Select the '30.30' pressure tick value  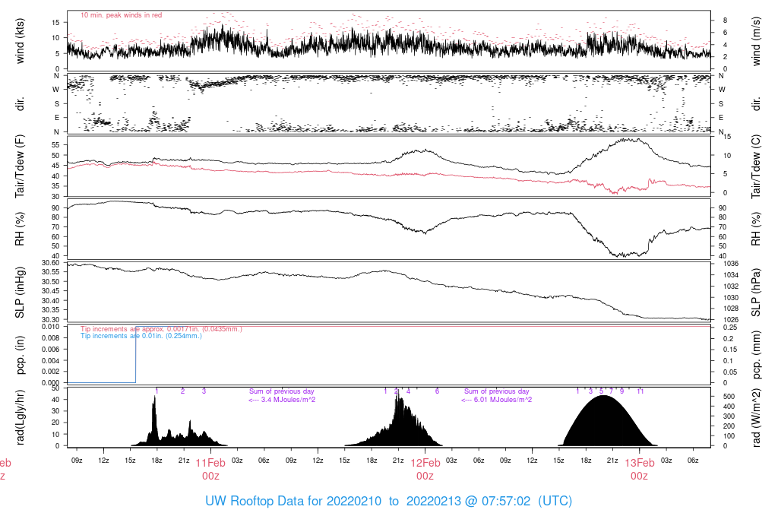tap(51, 320)
